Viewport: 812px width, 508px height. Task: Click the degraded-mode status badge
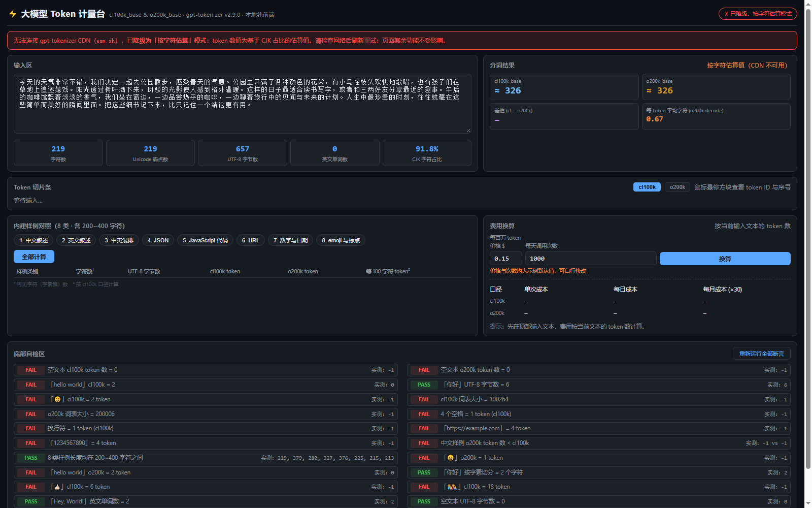758,14
